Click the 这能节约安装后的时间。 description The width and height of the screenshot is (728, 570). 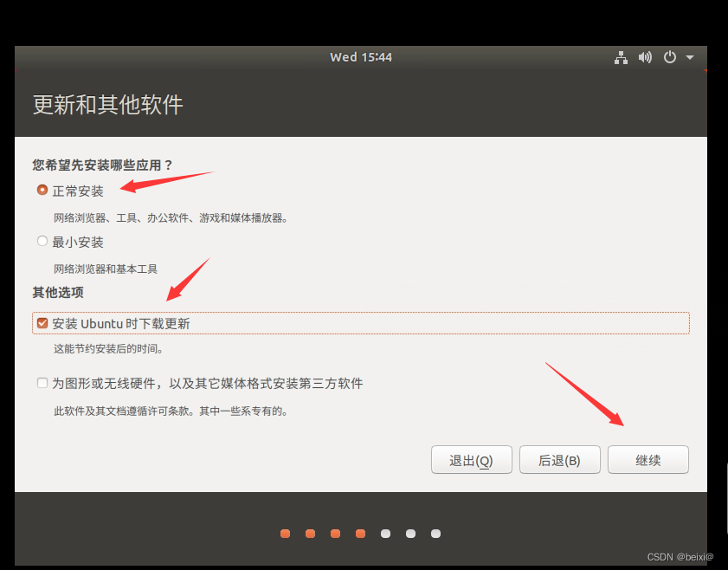(x=108, y=349)
